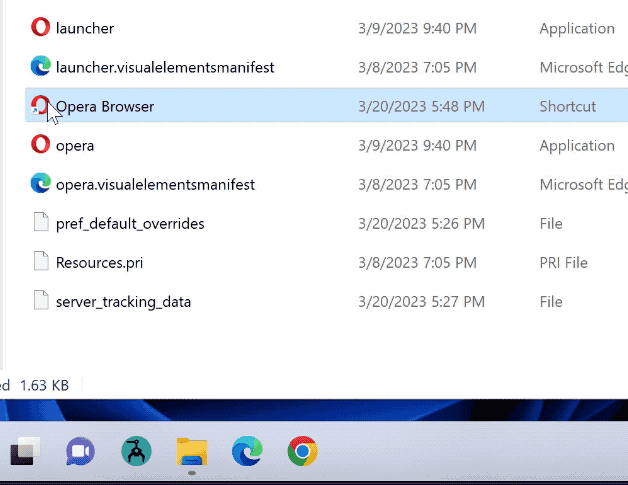Select the file name 'server_tracking_data'
The width and height of the screenshot is (628, 485).
(123, 302)
